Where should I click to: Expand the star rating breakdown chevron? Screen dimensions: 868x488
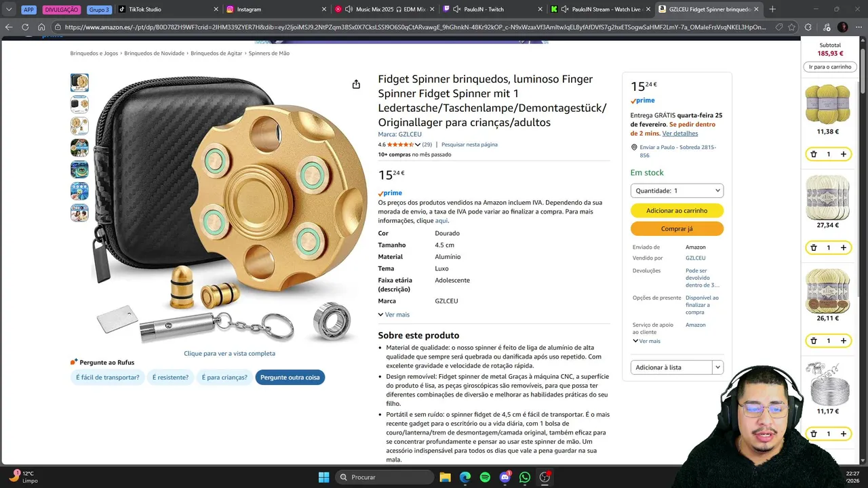[418, 144]
